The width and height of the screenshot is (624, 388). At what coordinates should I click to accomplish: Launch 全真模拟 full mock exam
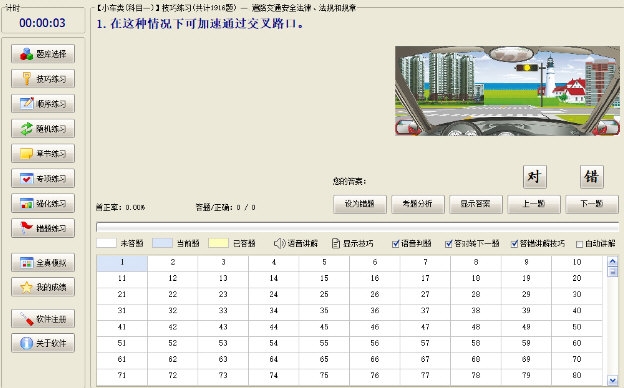43,263
